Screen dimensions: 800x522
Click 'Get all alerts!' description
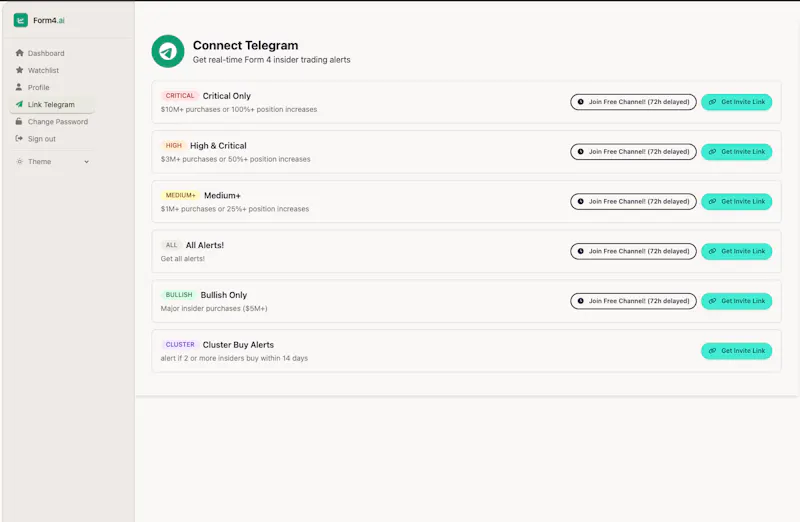[183, 259]
